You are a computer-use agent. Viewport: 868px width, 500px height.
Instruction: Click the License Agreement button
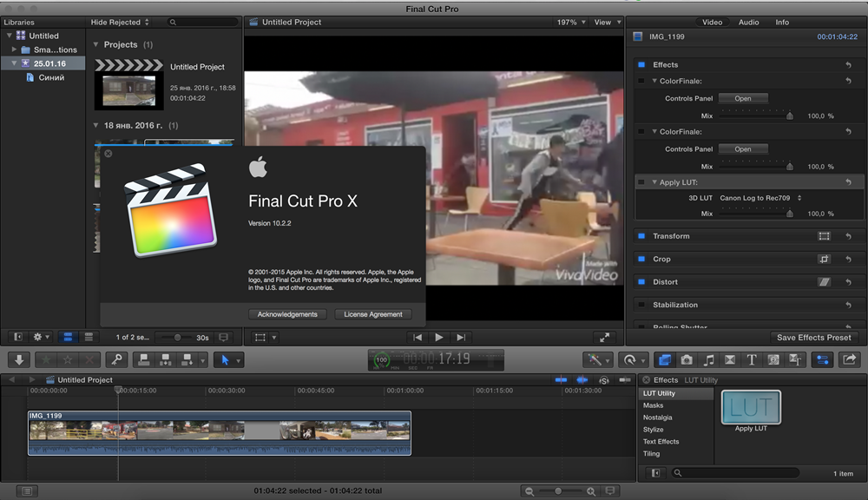(x=372, y=314)
